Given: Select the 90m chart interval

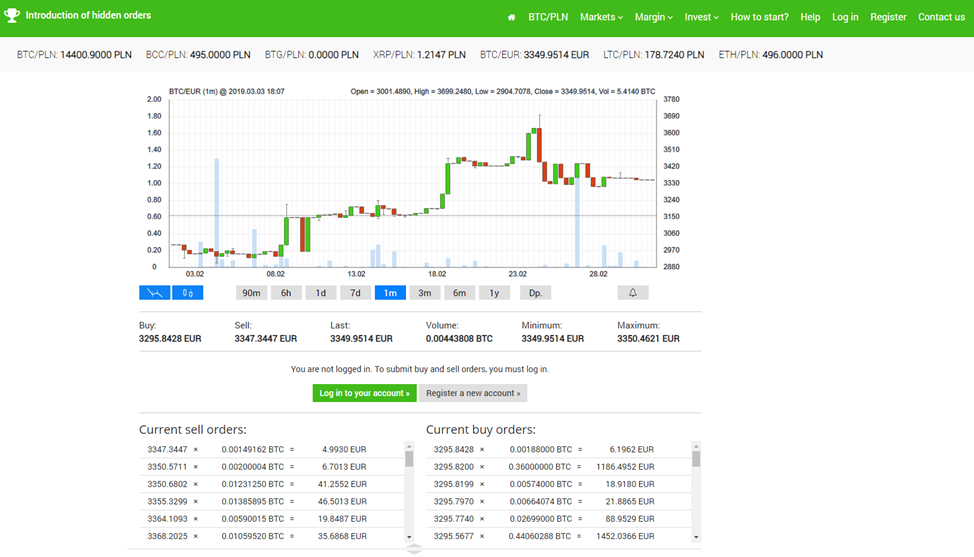Looking at the screenshot, I should coord(251,293).
